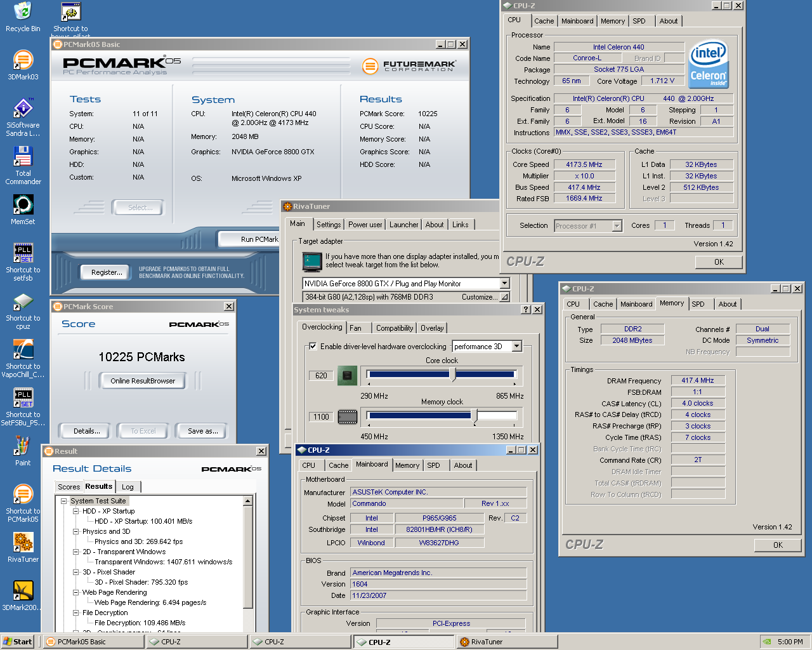Switch to the Log tab in Result Details
Screen dimensions: 812x650
[128, 487]
